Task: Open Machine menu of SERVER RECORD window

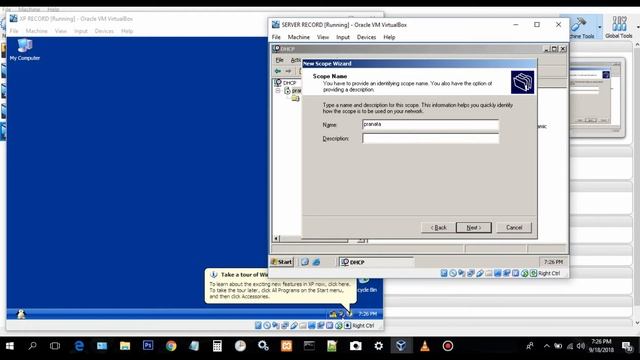Action: click(x=299, y=37)
